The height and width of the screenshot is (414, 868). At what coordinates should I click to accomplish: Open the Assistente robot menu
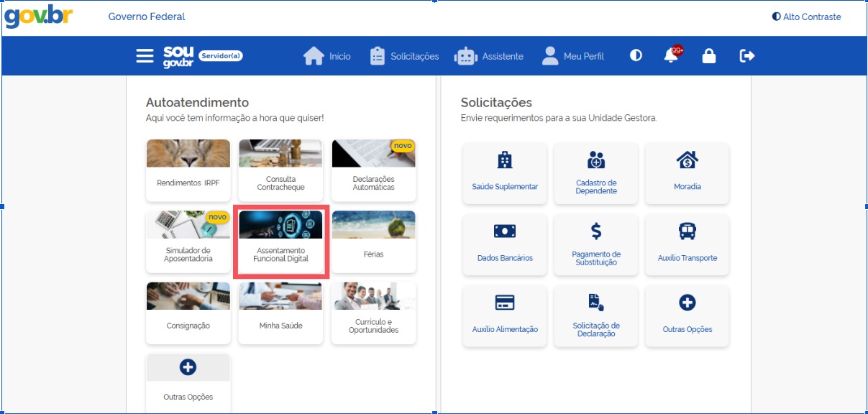click(x=489, y=56)
